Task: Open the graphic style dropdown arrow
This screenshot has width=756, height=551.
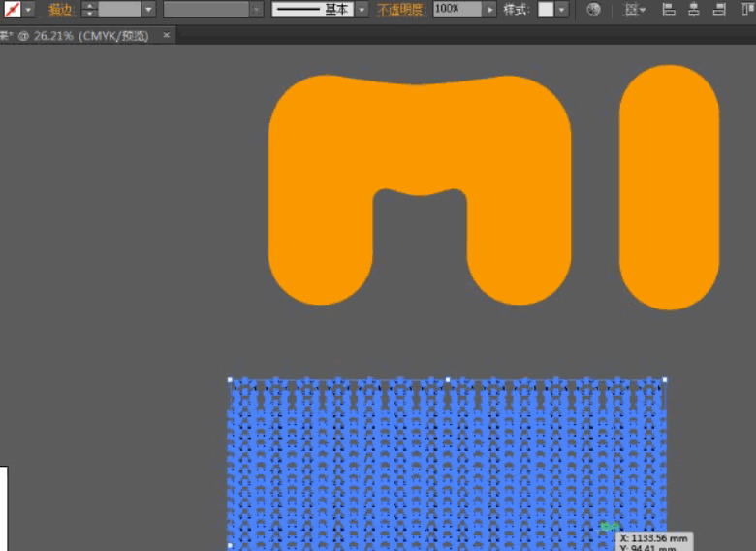Action: [562, 10]
